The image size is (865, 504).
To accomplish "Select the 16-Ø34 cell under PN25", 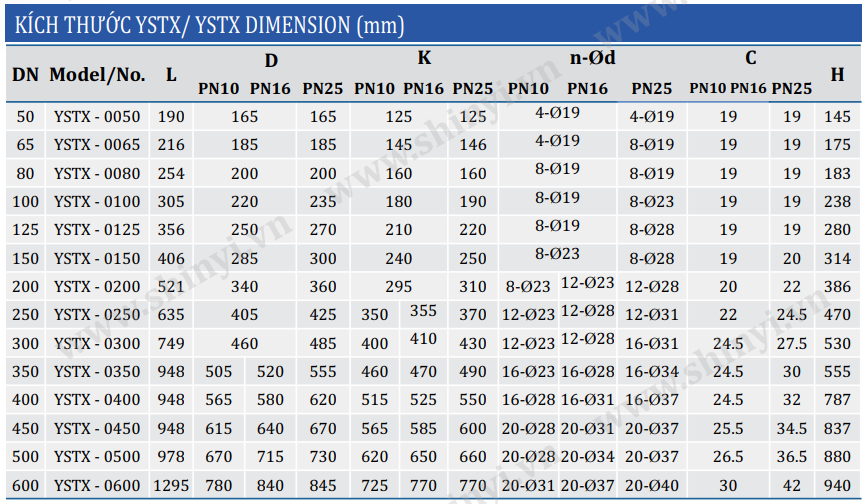I will click(652, 372).
